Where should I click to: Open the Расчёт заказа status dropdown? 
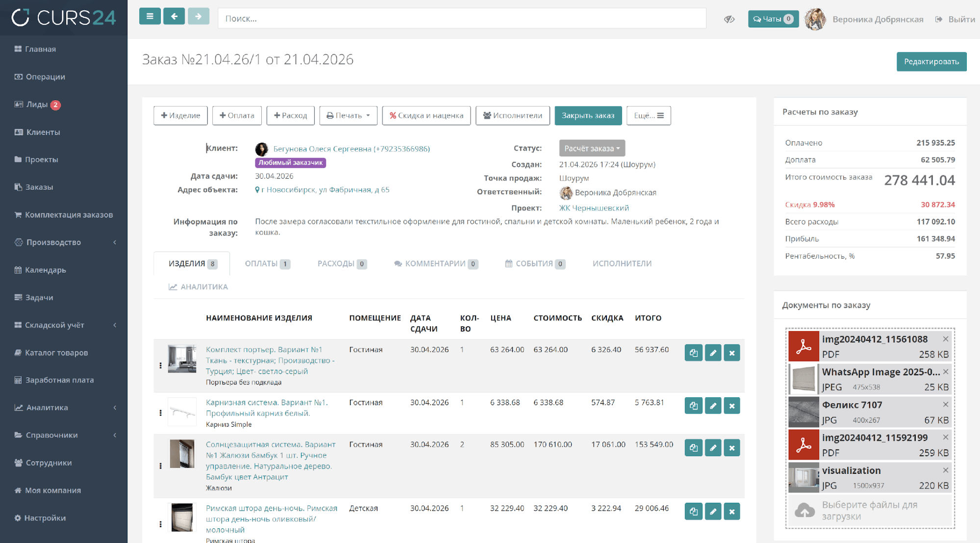[x=592, y=148]
